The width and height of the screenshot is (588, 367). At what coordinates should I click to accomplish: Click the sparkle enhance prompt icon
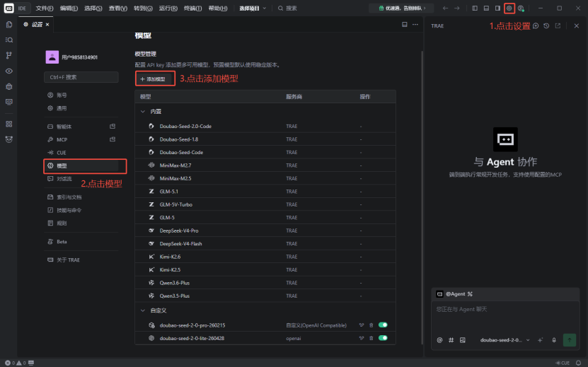(541, 340)
